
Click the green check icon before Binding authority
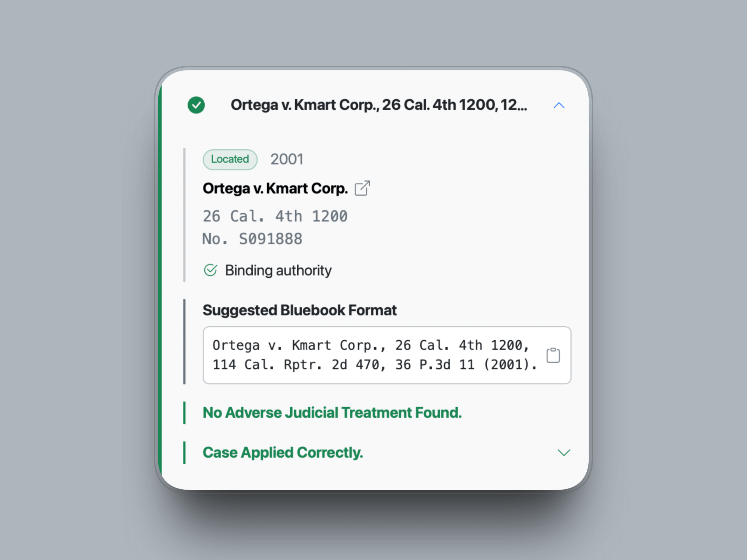coord(210,270)
